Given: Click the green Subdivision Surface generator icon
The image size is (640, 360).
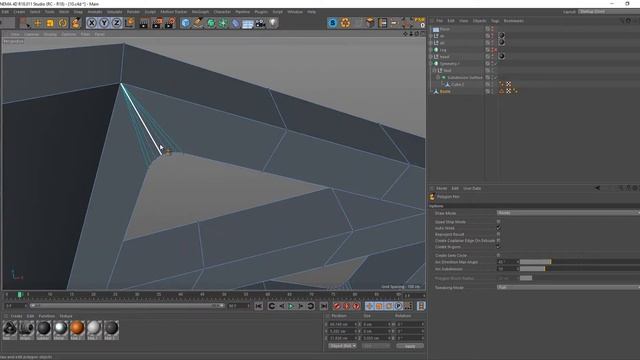Looking at the screenshot, I should 211,23.
